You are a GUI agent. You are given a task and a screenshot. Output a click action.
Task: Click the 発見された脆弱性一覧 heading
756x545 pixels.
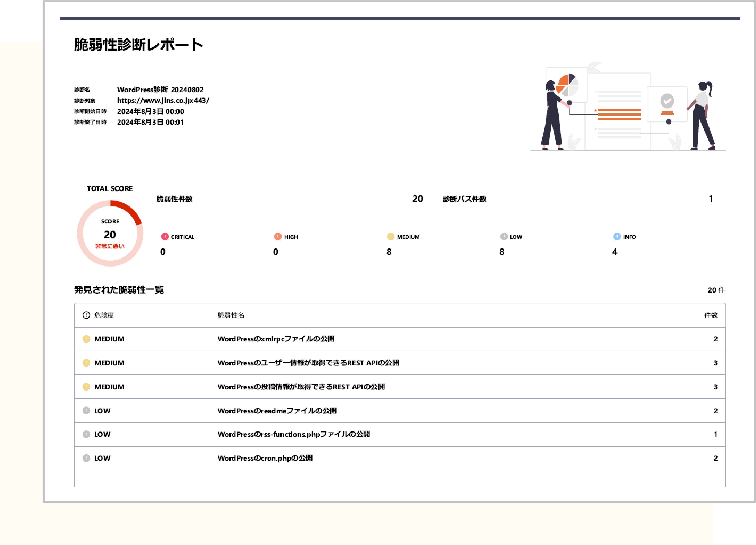119,290
